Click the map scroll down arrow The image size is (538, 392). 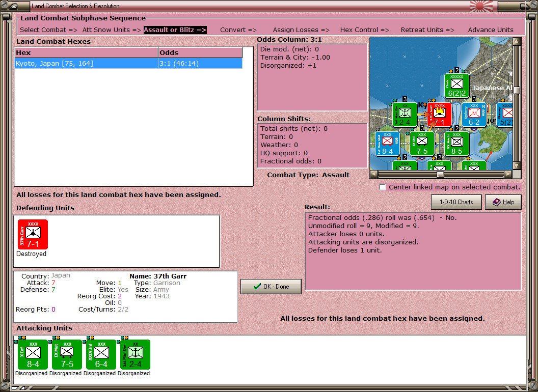(x=517, y=165)
